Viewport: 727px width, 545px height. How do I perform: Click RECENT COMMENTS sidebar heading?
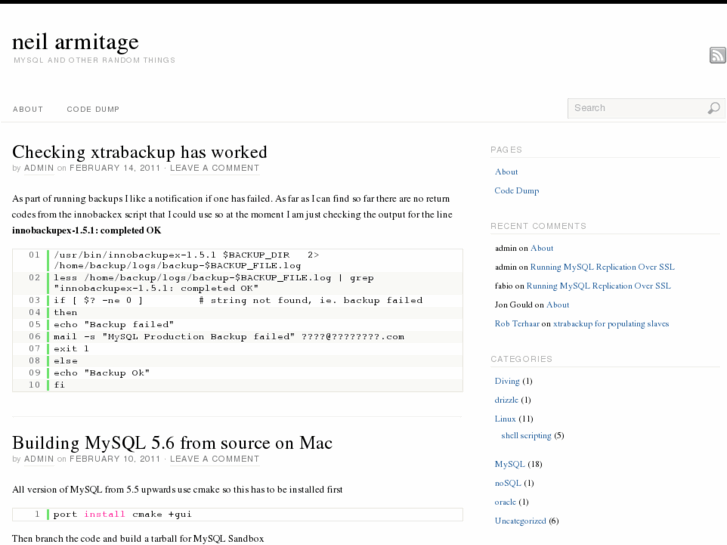click(538, 226)
